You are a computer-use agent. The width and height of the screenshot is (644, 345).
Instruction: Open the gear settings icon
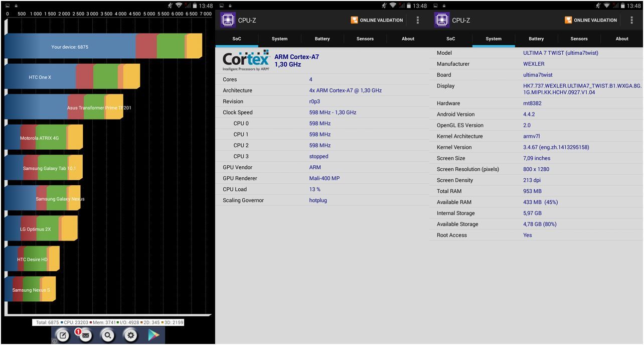[130, 335]
